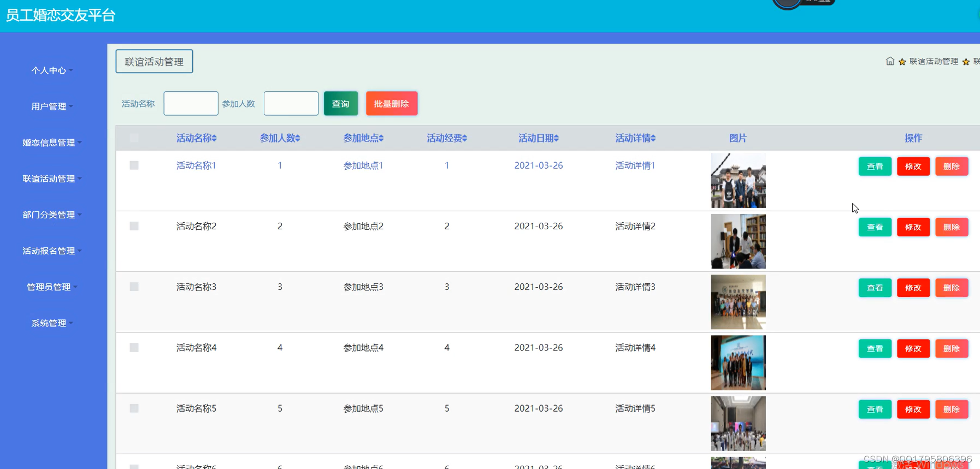Viewport: 980px width, 469px height.
Task: Delete the 活动名称2 row
Action: 952,227
